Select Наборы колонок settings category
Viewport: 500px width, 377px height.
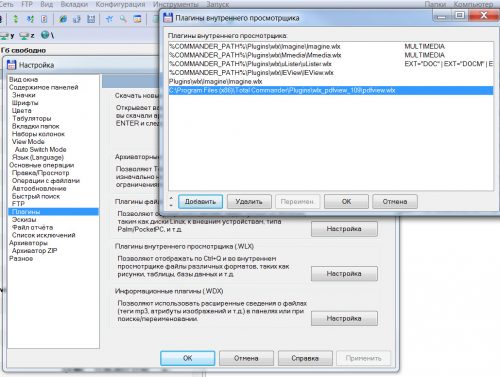click(38, 134)
